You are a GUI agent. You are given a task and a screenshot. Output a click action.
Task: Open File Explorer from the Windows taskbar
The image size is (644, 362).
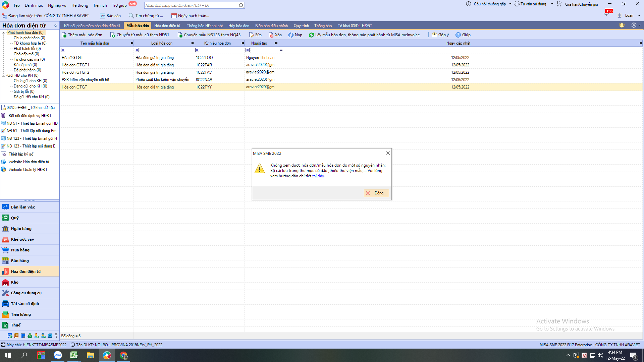click(90, 355)
